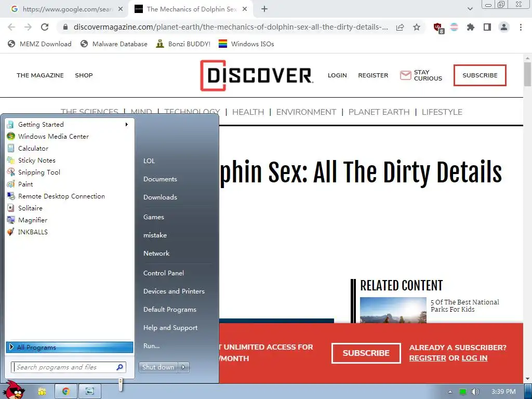The image size is (532, 399).
Task: Click the green network tray icon
Action: 463,392
